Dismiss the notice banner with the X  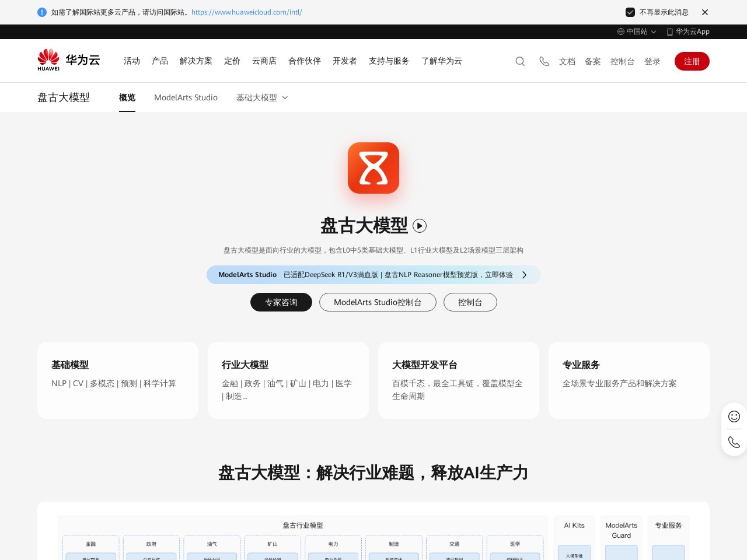705,12
